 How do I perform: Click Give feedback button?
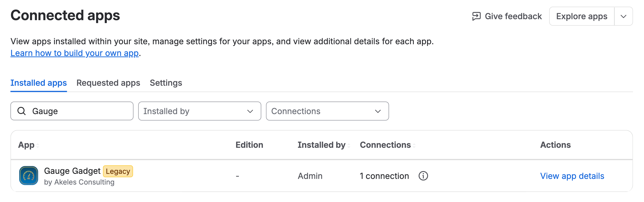pyautogui.click(x=507, y=16)
